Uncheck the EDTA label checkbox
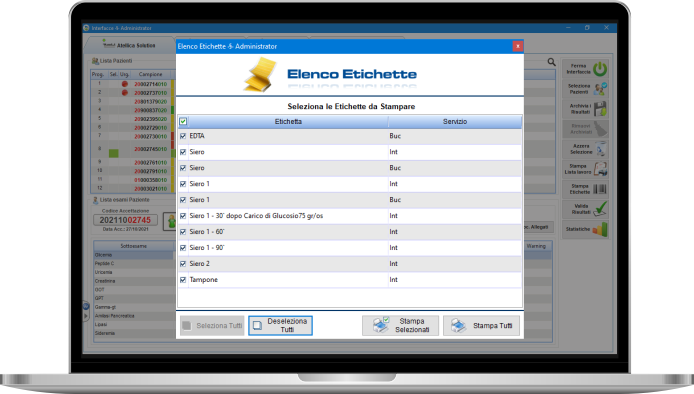This screenshot has height=394, width=694. pos(183,136)
